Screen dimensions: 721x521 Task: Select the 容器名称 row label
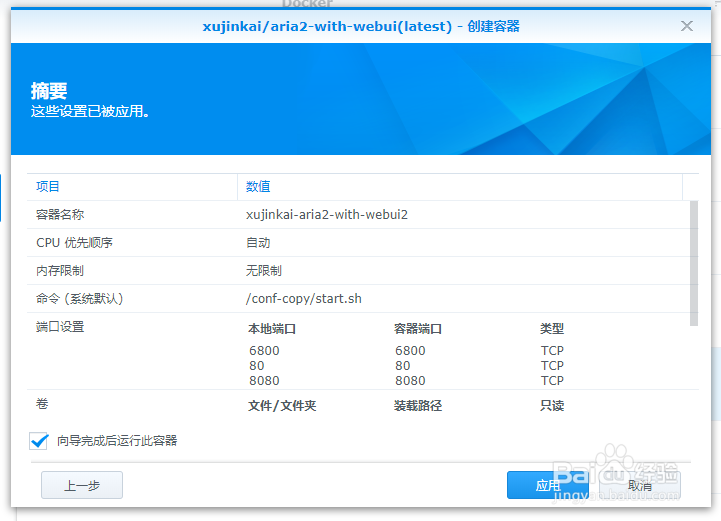pos(60,215)
